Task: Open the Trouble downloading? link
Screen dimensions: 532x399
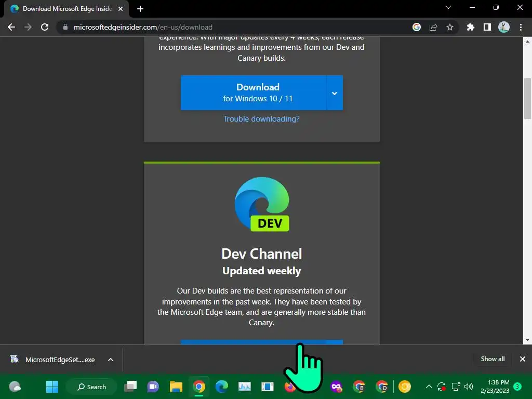Action: [x=261, y=119]
